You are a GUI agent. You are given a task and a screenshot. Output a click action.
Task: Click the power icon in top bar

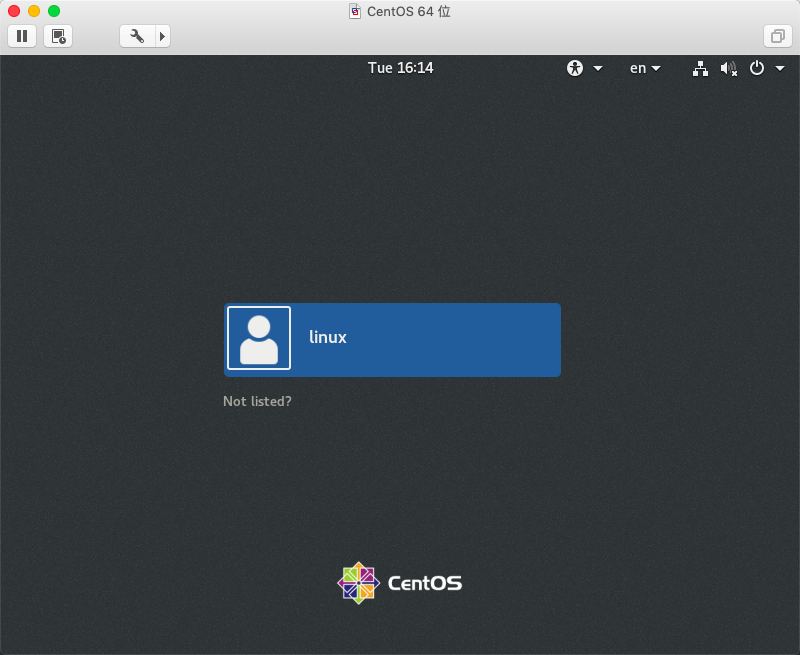pyautogui.click(x=757, y=68)
